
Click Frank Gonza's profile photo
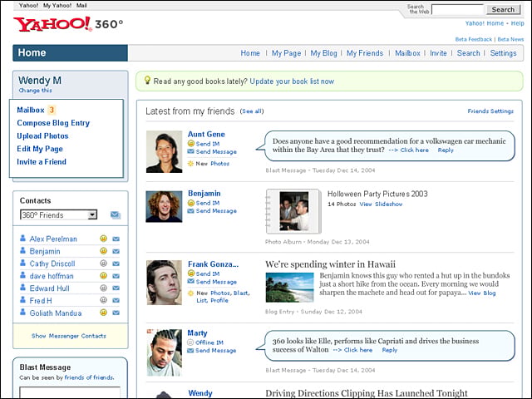(x=165, y=283)
